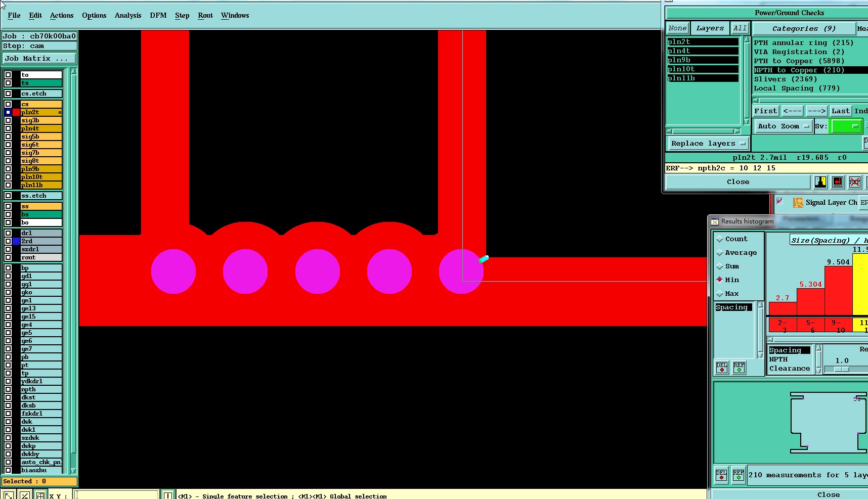Toggle the cs layer display box

[x=8, y=104]
